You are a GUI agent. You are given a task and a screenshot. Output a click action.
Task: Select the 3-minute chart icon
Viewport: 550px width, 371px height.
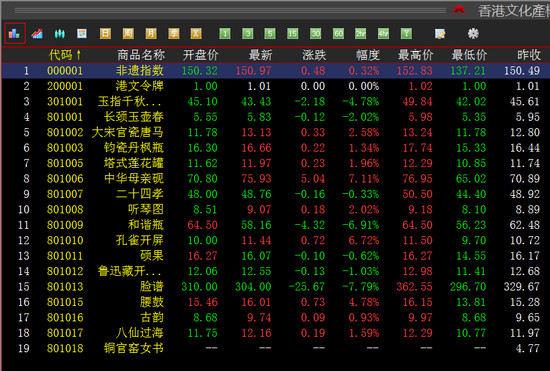pyautogui.click(x=248, y=33)
